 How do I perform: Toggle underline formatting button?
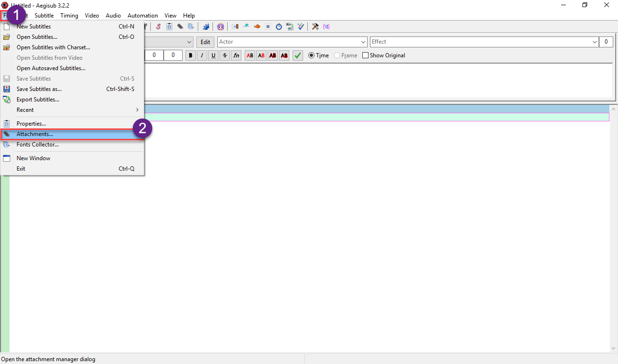[x=213, y=55]
